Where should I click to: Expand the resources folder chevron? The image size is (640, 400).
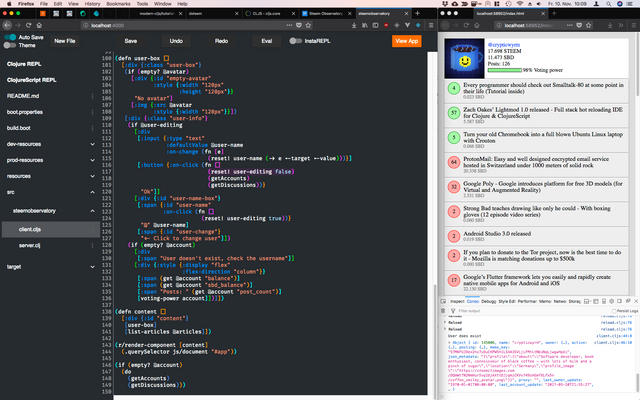click(x=92, y=176)
